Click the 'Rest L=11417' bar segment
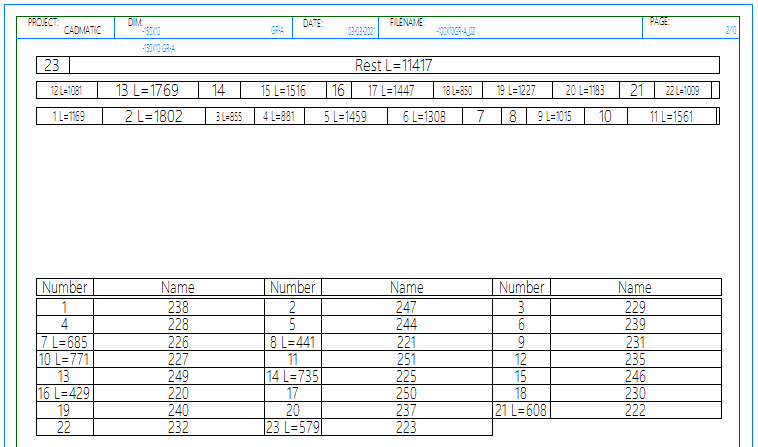 click(394, 65)
